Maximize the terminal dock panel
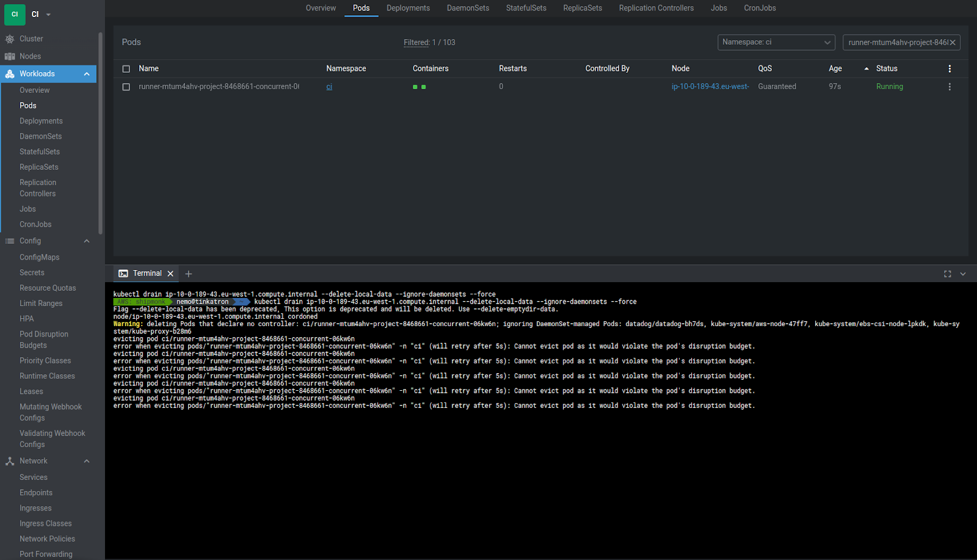 pos(948,274)
